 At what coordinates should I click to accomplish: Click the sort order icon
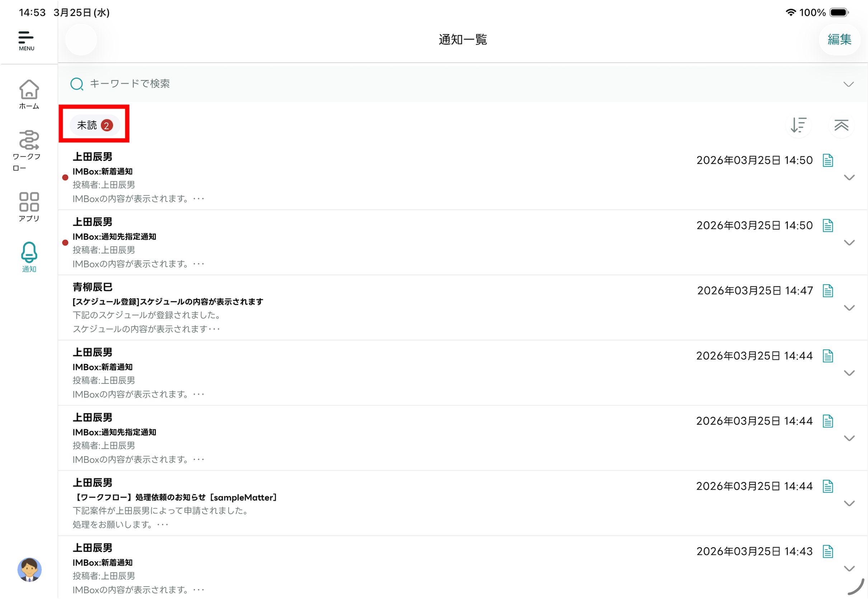[x=798, y=125]
